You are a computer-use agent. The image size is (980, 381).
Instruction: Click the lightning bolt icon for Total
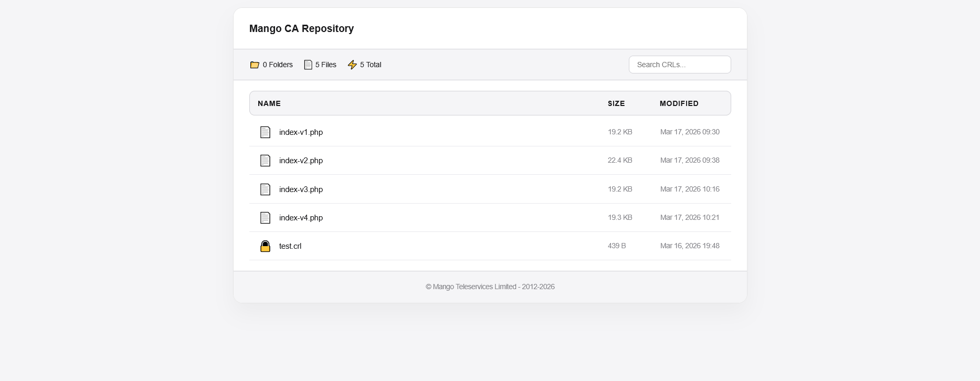[x=352, y=65]
